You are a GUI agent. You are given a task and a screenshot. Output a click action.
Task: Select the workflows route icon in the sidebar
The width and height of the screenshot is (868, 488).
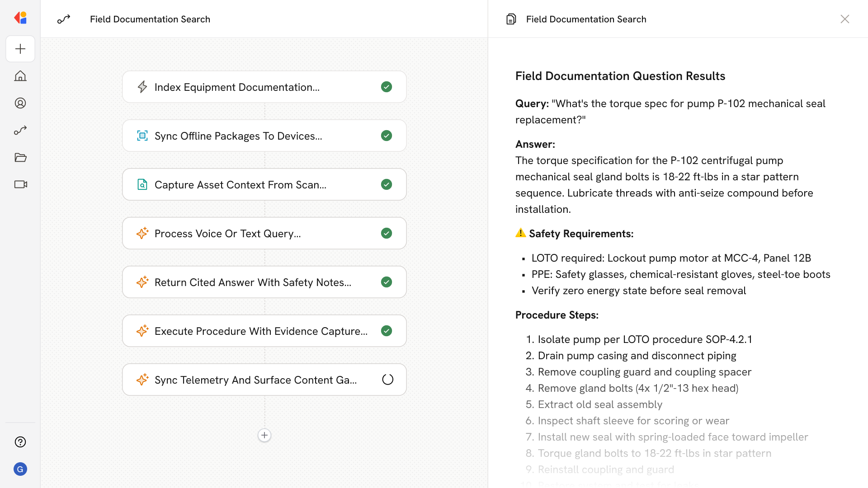tap(20, 130)
